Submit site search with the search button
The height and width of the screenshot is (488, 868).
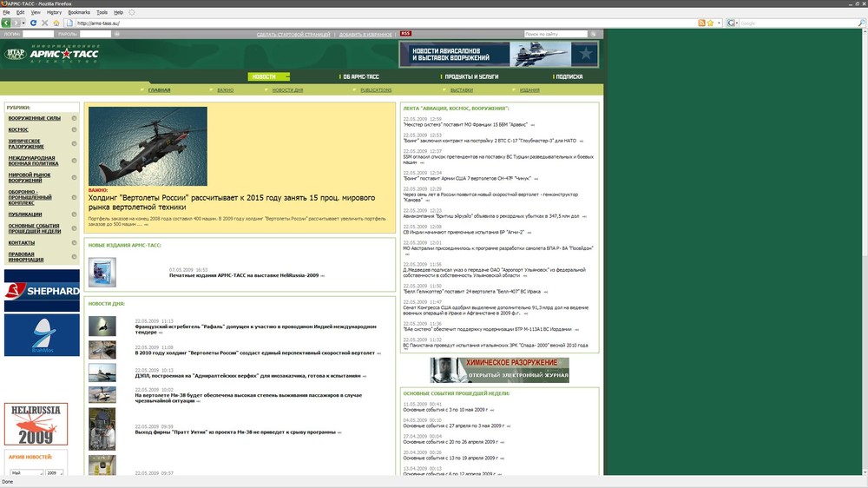click(593, 34)
